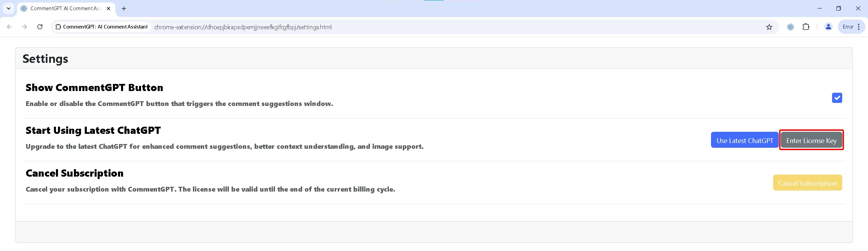This screenshot has width=868, height=251.
Task: Minimize the Chrome window
Action: coord(820,8)
